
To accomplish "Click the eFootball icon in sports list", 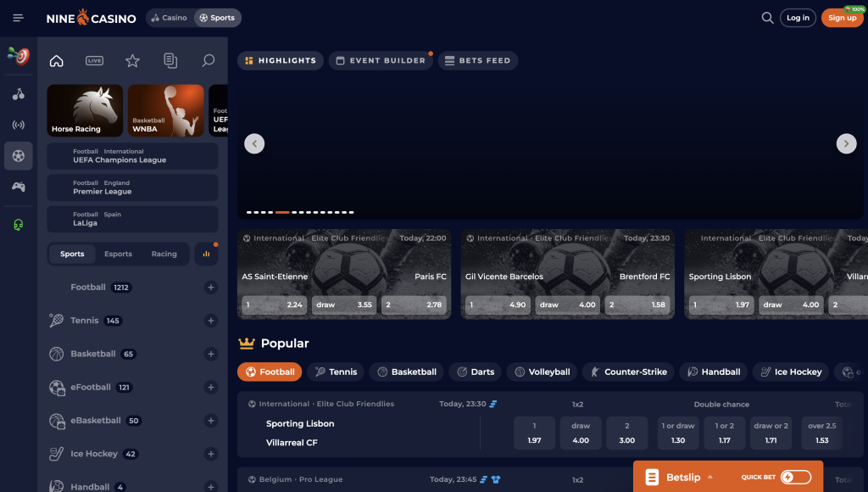I will coord(57,388).
